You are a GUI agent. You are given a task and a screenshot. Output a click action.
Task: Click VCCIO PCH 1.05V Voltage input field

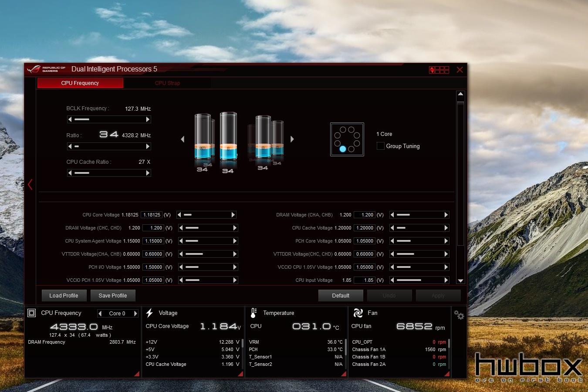(x=153, y=280)
